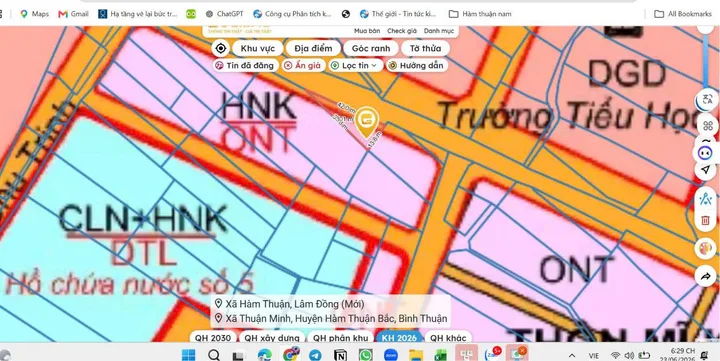This screenshot has width=720, height=361.
Task: Click the yellow G map marker
Action: tap(367, 122)
